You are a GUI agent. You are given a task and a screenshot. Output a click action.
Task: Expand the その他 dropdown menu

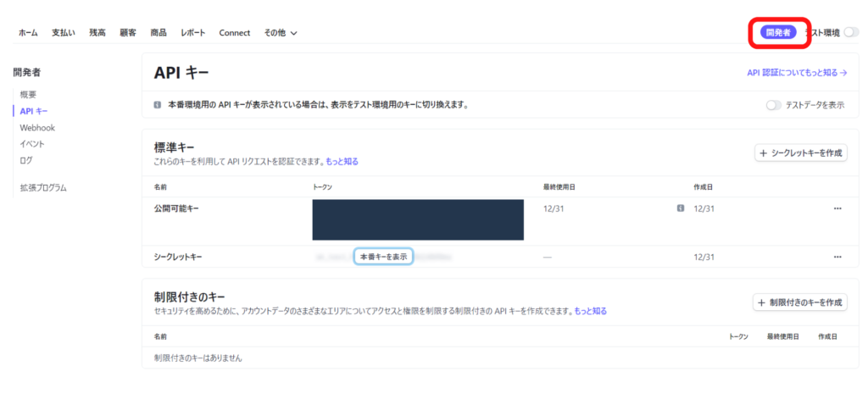[x=281, y=33]
